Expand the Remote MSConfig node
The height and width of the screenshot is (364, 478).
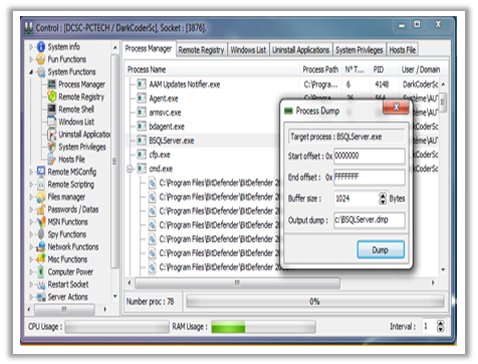31,172
